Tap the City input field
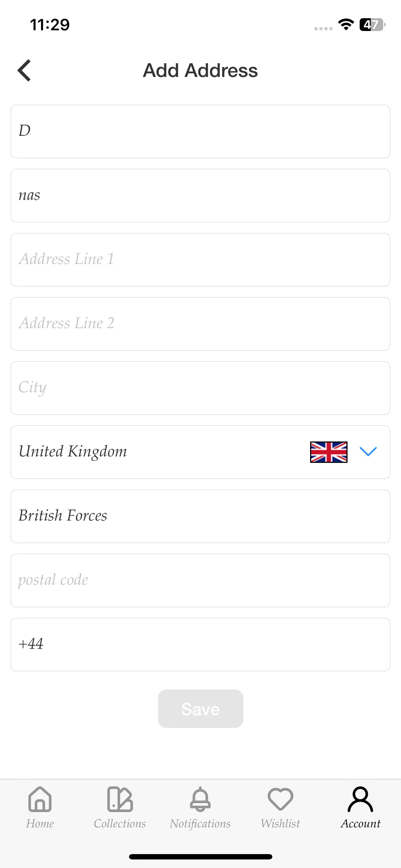Screen dimensions: 401x868 (200, 388)
